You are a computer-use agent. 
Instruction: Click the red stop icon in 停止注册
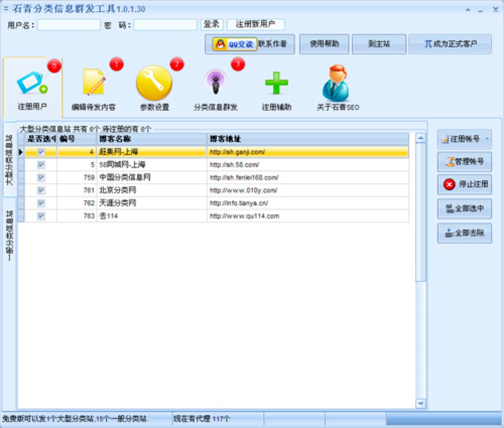pyautogui.click(x=449, y=184)
